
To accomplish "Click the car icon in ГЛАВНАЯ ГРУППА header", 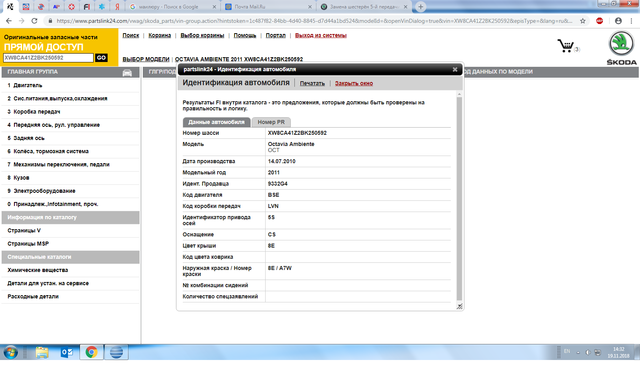I will click(x=127, y=73).
